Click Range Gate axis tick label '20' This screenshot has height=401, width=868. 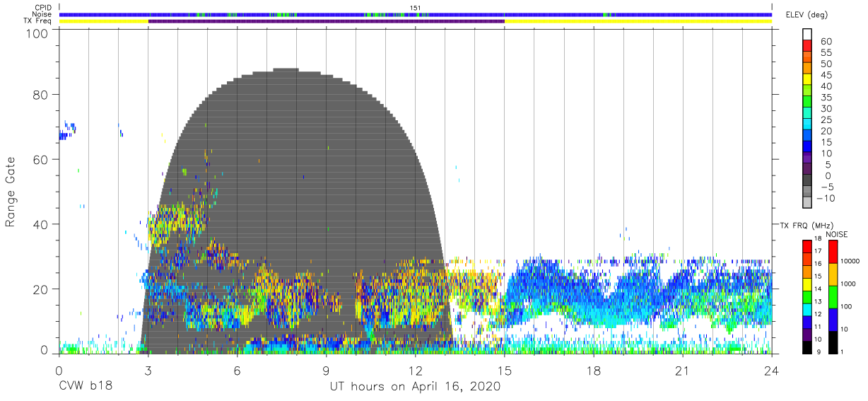coord(41,289)
